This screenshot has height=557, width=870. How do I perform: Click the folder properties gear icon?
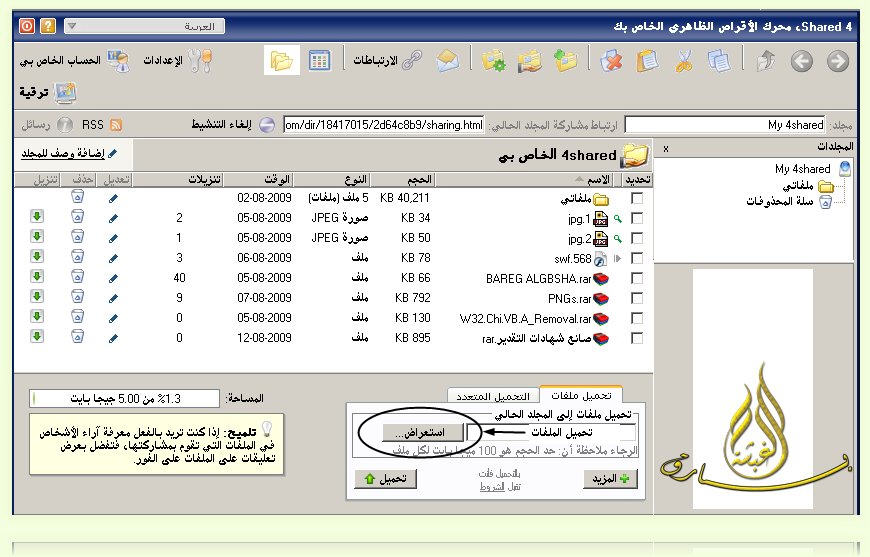494,60
